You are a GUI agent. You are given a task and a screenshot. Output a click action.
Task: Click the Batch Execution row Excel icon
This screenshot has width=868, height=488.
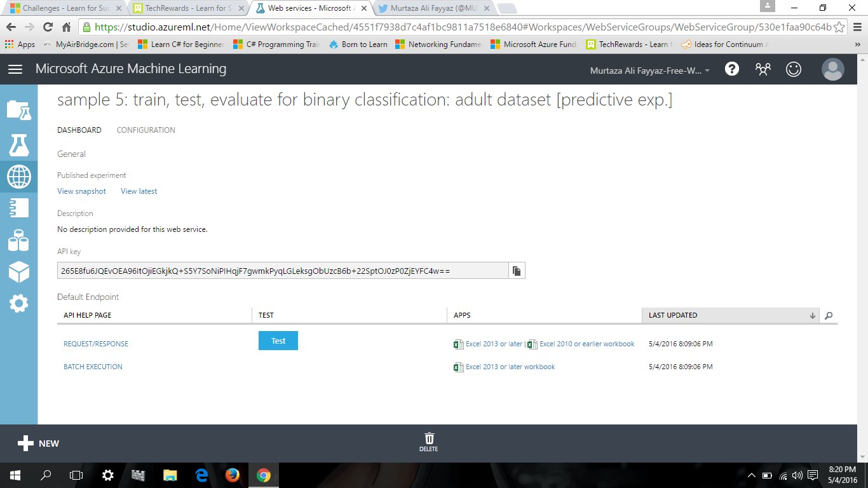(458, 367)
